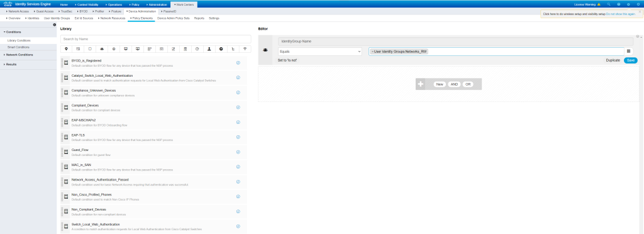
Task: Open User Identity Groups tab
Action: tap(57, 18)
